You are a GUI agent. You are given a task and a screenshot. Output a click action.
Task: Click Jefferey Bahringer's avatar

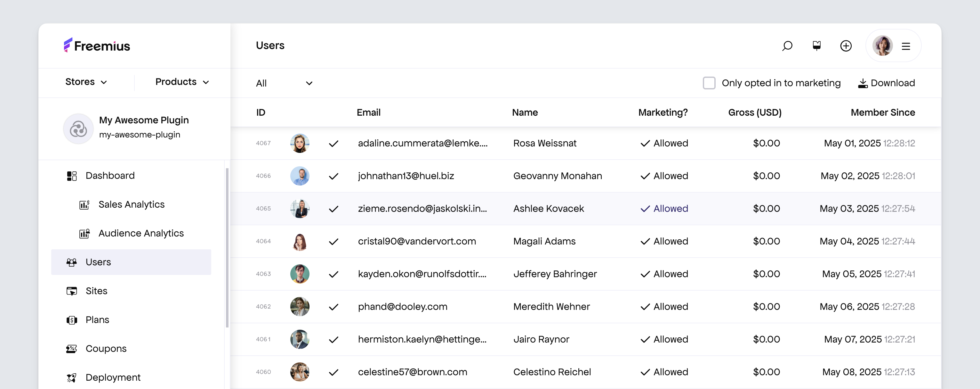click(300, 274)
